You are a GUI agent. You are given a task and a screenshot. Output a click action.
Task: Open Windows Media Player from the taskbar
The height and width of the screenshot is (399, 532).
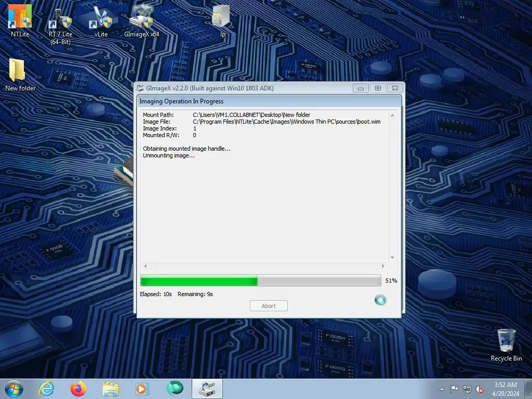pos(142,389)
